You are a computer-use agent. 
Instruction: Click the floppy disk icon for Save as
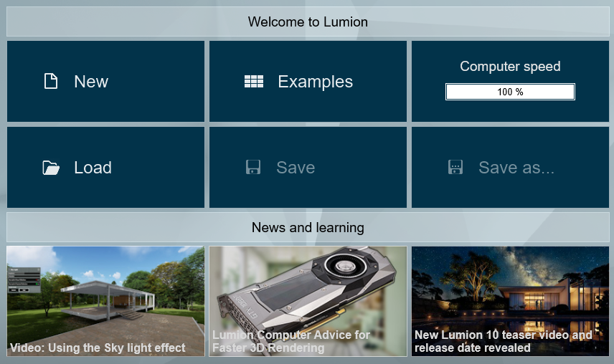click(x=455, y=168)
